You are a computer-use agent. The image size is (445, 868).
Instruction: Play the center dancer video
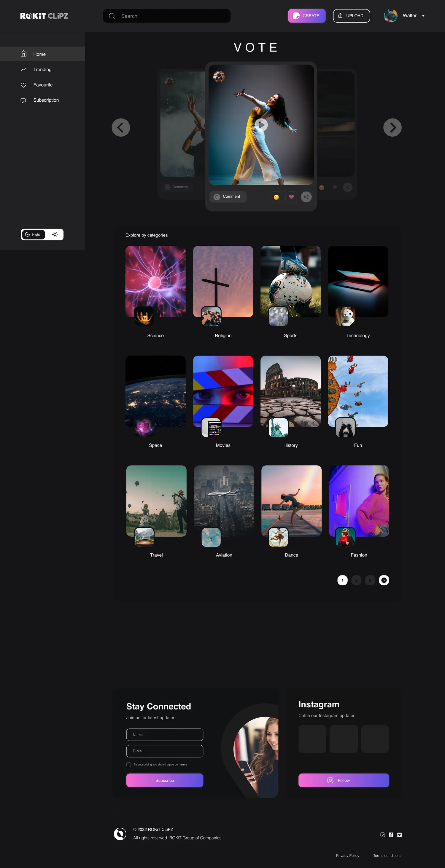point(261,125)
